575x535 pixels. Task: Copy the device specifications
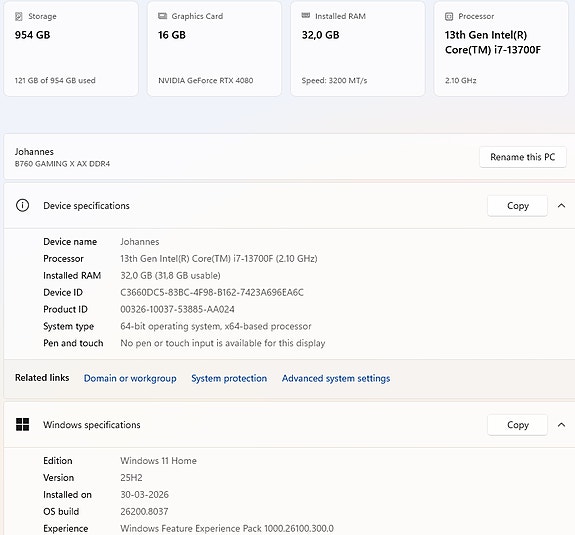517,206
